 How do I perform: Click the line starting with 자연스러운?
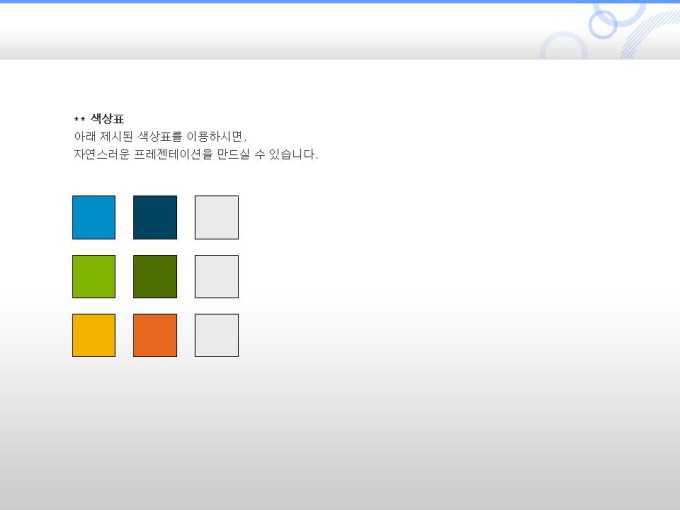point(195,154)
